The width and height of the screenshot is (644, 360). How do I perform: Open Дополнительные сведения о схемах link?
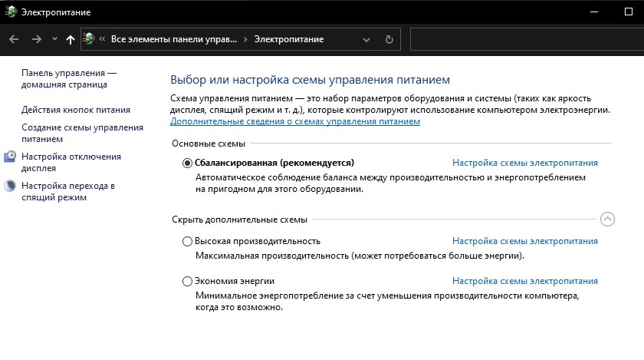tap(295, 121)
